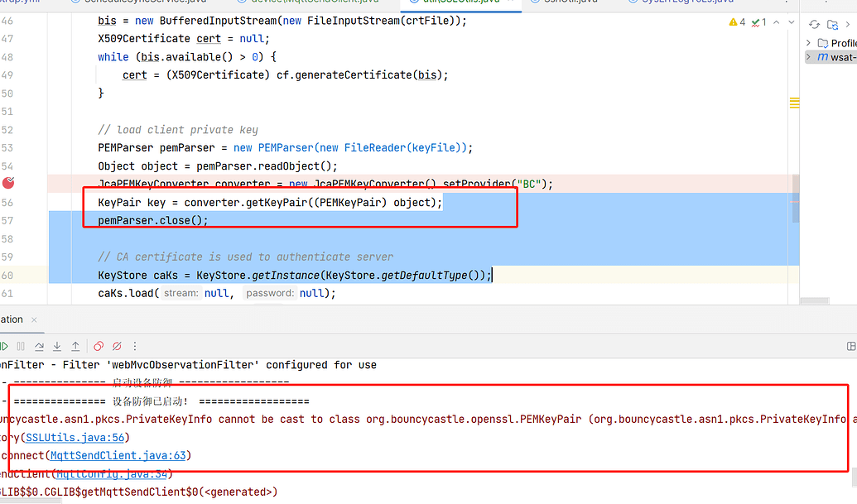The width and height of the screenshot is (857, 504).
Task: Resume the program with the green arrow
Action: pyautogui.click(x=3, y=346)
